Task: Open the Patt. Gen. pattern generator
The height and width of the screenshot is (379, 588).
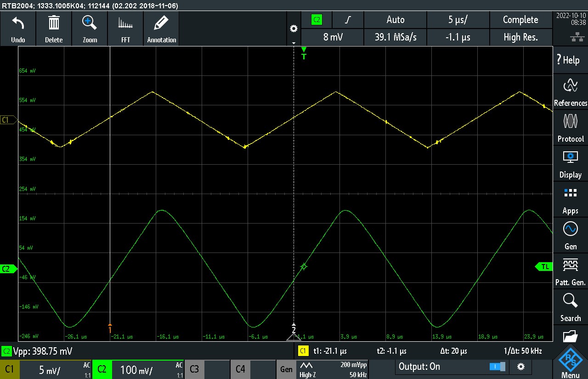Action: point(570,271)
